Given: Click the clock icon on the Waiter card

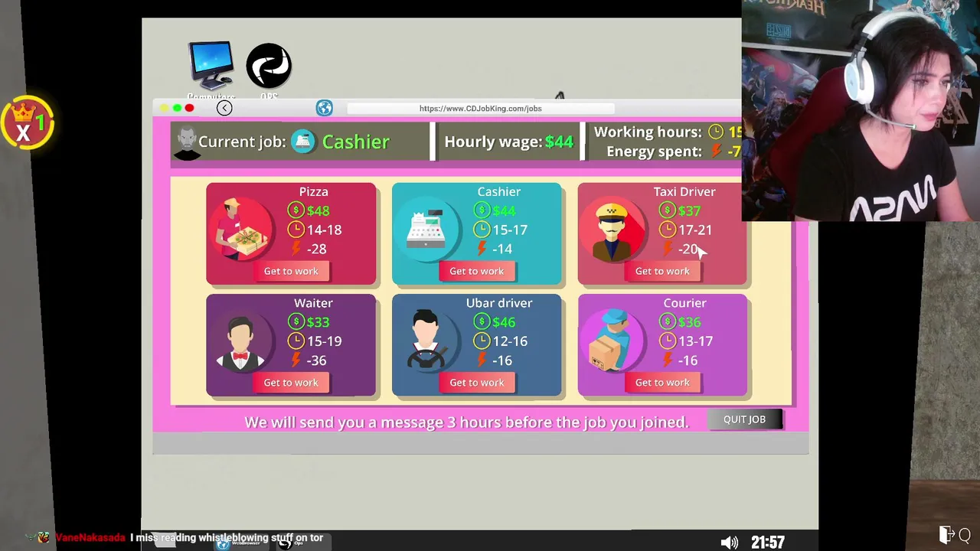Looking at the screenshot, I should [296, 341].
